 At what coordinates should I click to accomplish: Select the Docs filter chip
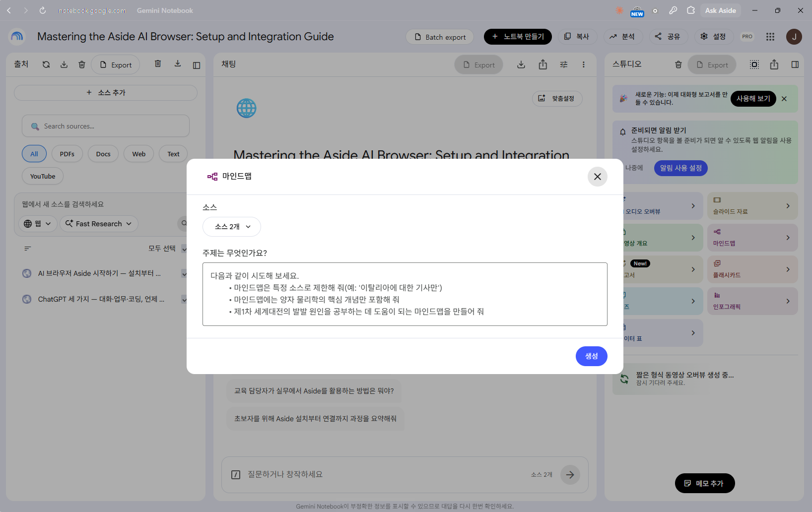103,154
